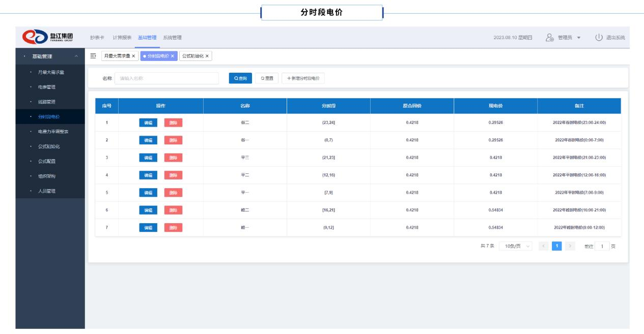Click the 查询 search button
The width and height of the screenshot is (644, 334).
pos(240,78)
